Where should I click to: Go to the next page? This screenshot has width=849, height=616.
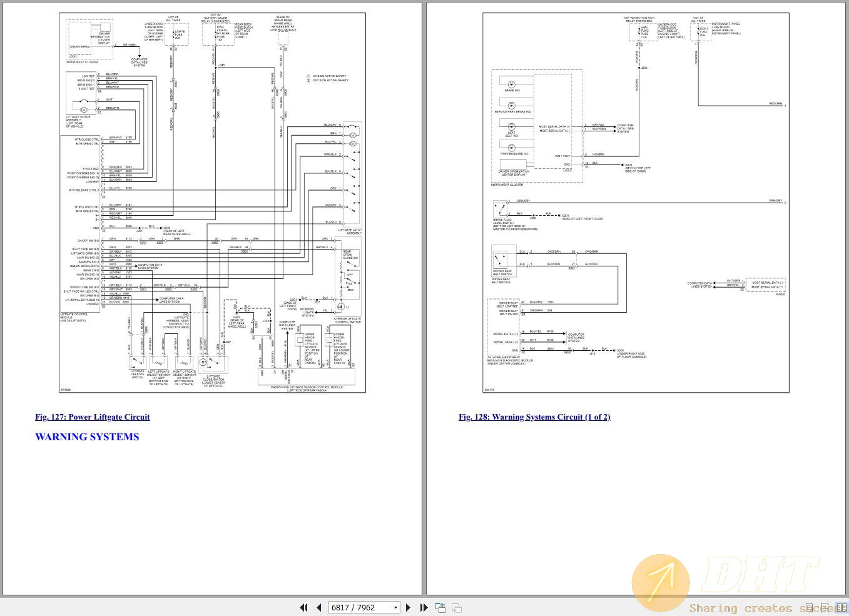(408, 607)
